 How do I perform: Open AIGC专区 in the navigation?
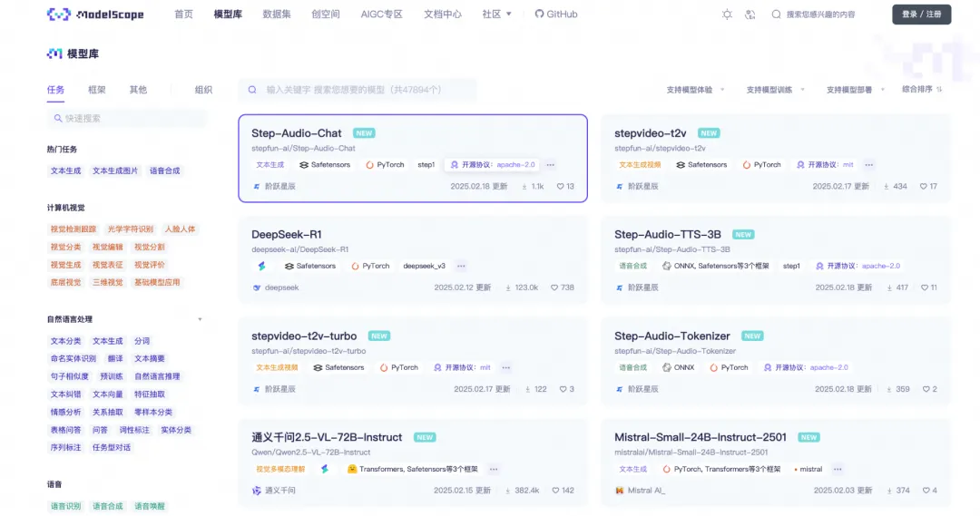click(x=381, y=14)
